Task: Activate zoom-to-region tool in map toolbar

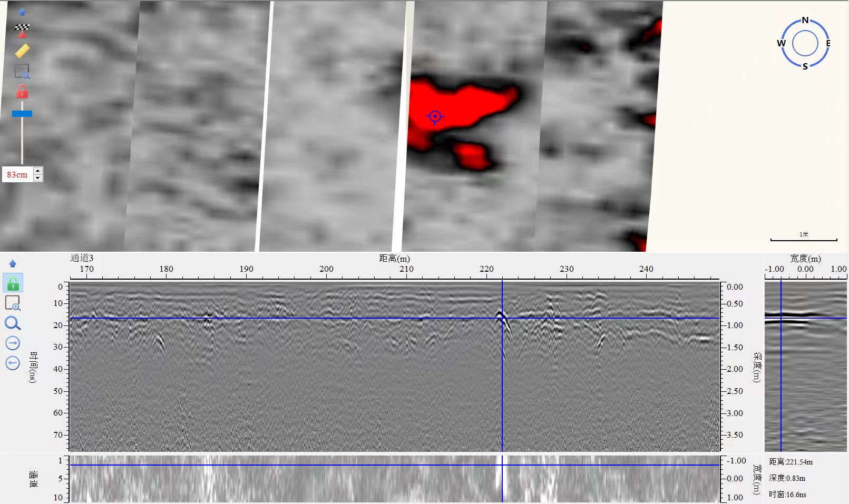Action: coord(22,71)
